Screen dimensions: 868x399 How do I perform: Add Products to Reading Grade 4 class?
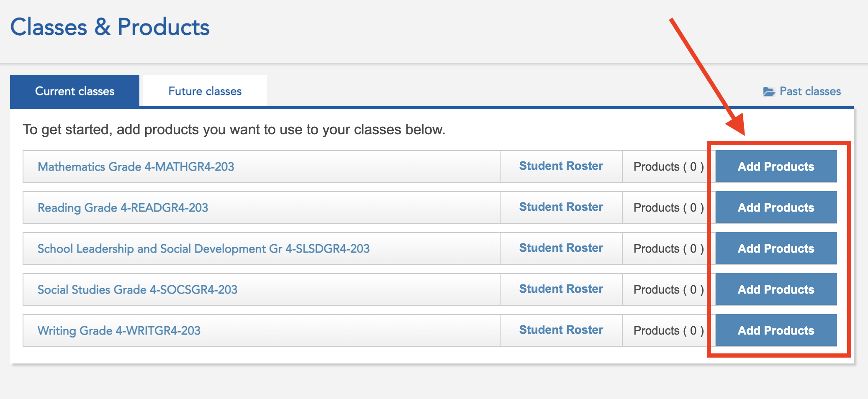click(x=776, y=207)
